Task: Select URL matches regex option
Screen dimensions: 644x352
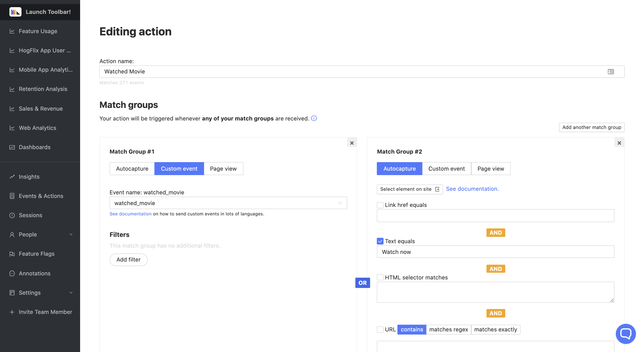Action: [x=448, y=329]
